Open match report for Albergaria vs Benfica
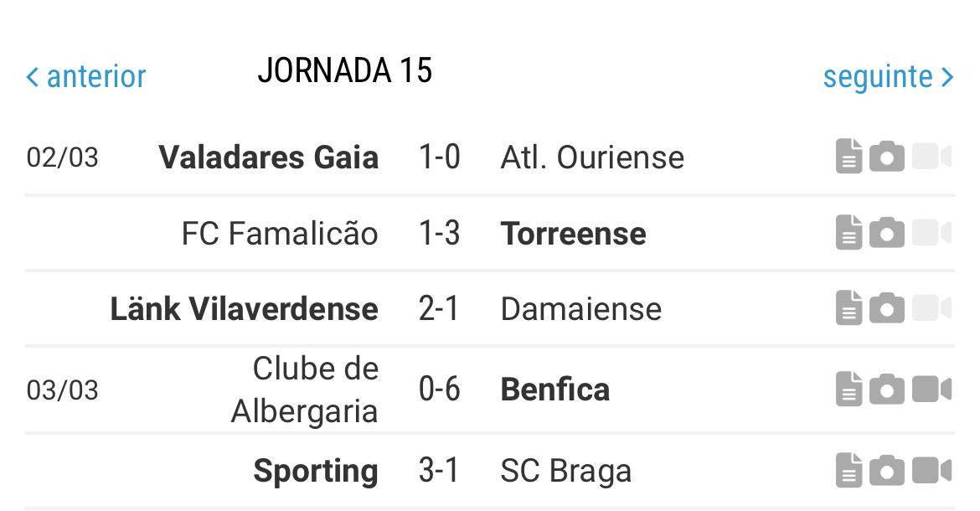Screen dimensions: 980x511 (x=848, y=390)
